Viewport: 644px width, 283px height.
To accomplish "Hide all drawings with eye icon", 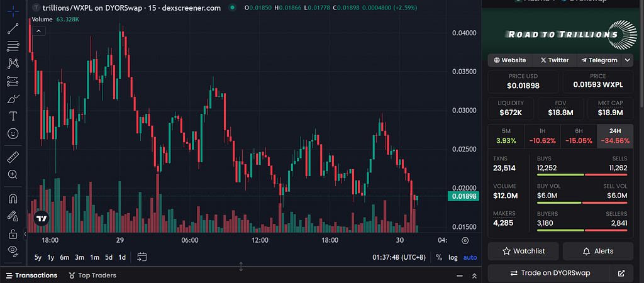I will (13, 250).
